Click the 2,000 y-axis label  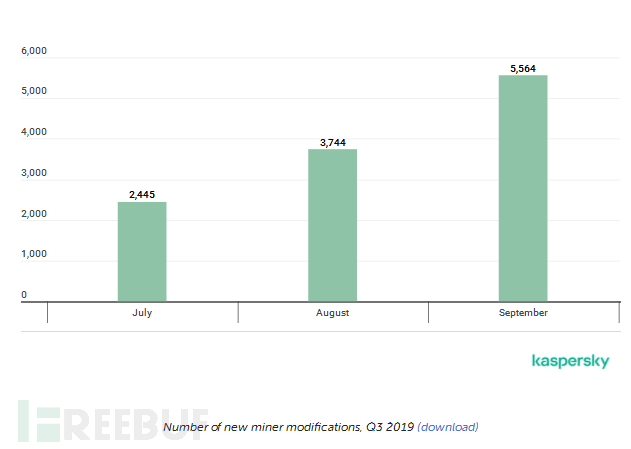click(x=35, y=215)
